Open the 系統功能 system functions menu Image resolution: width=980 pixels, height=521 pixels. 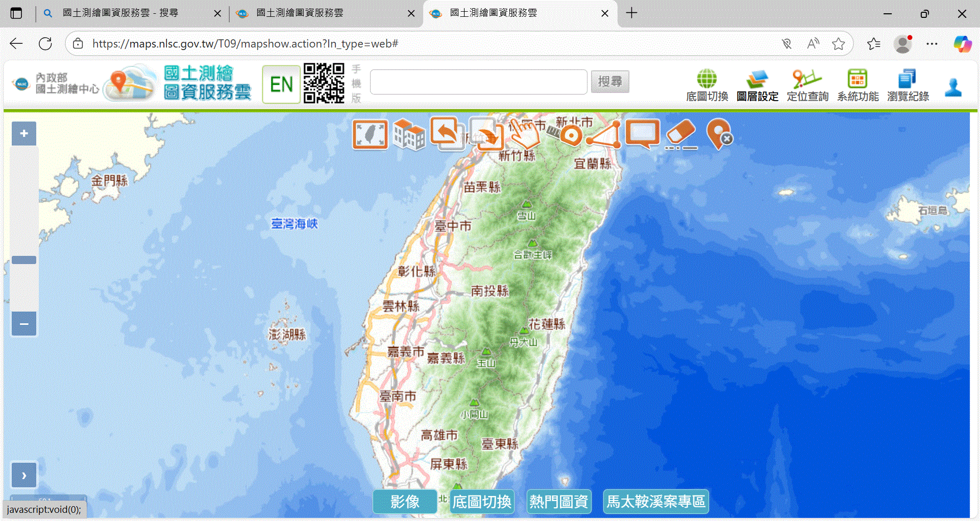(x=857, y=85)
